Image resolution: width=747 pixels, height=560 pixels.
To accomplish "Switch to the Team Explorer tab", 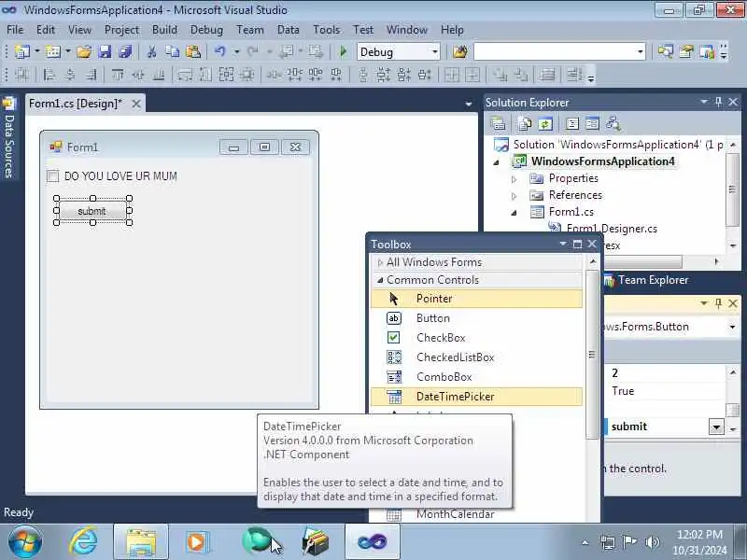I will pyautogui.click(x=647, y=280).
